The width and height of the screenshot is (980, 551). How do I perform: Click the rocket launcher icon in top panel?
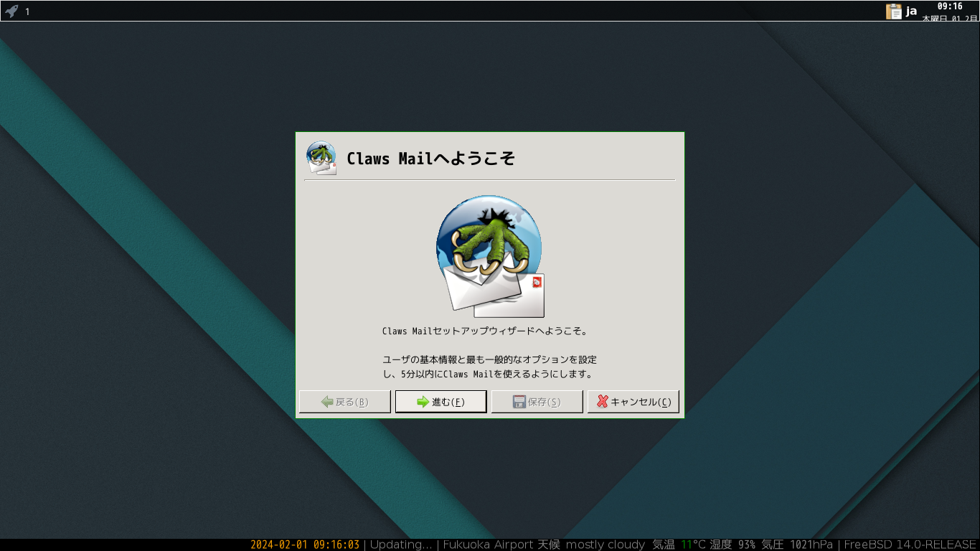click(x=11, y=11)
